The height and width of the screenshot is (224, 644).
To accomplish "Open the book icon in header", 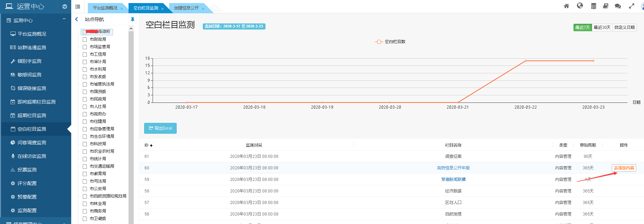I will (606, 6).
